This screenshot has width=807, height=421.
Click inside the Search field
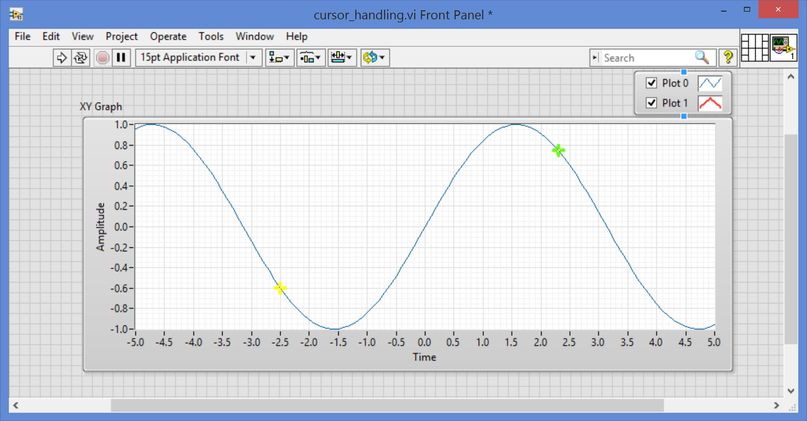pos(647,58)
